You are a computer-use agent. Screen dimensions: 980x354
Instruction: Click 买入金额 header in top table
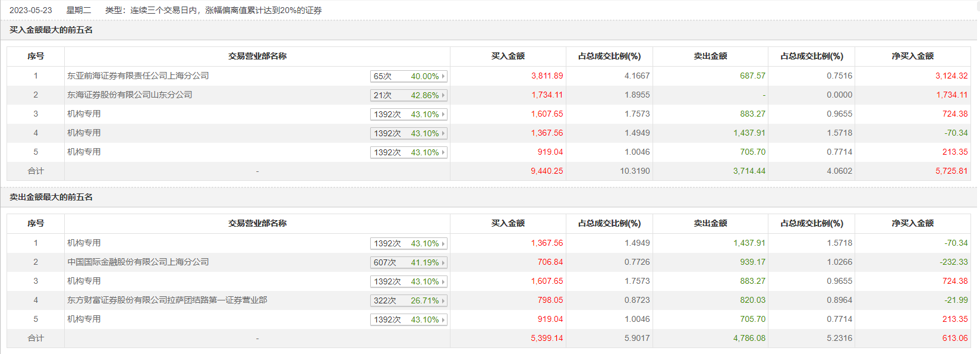coord(508,56)
